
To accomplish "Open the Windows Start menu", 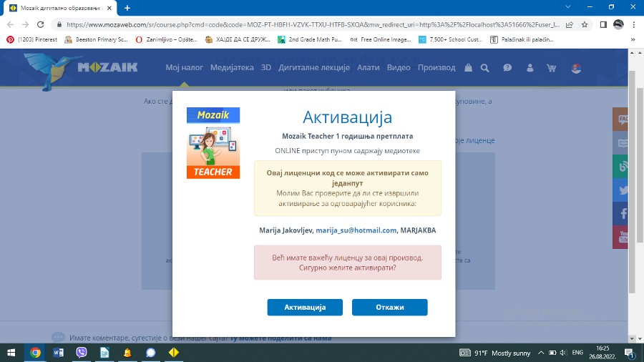I will (x=11, y=353).
